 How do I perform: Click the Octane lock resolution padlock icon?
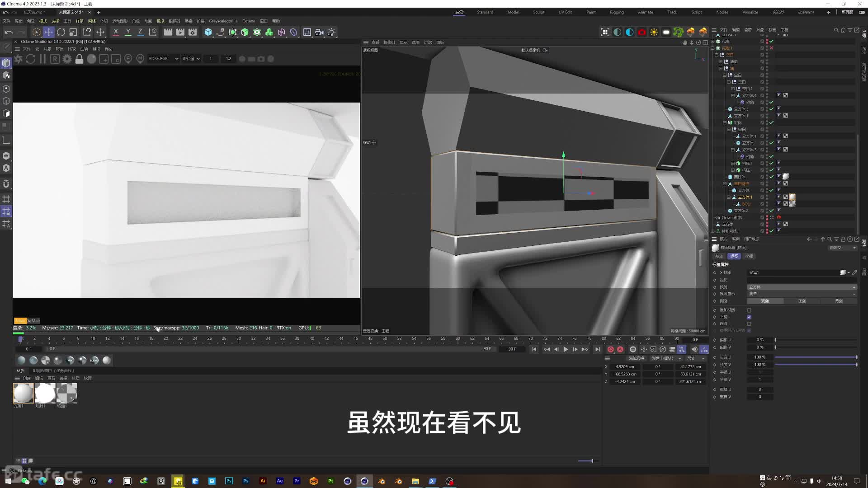[79, 59]
